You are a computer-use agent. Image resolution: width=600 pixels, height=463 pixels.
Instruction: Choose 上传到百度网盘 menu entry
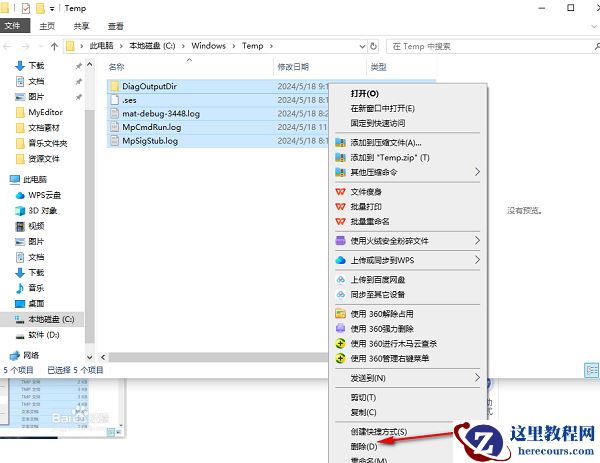pyautogui.click(x=408, y=280)
